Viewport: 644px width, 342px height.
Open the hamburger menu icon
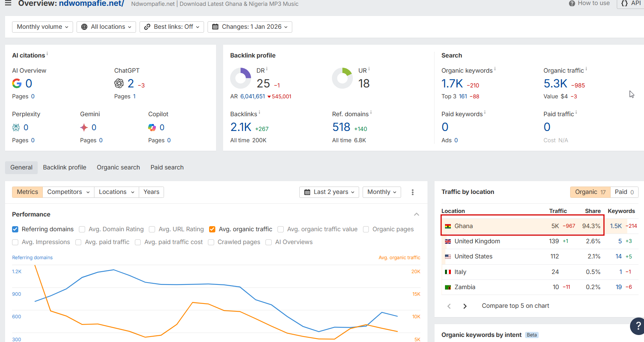point(8,3)
